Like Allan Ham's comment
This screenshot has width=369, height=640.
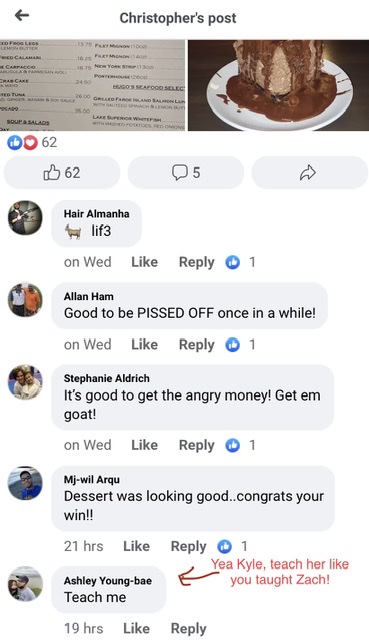coord(144,344)
